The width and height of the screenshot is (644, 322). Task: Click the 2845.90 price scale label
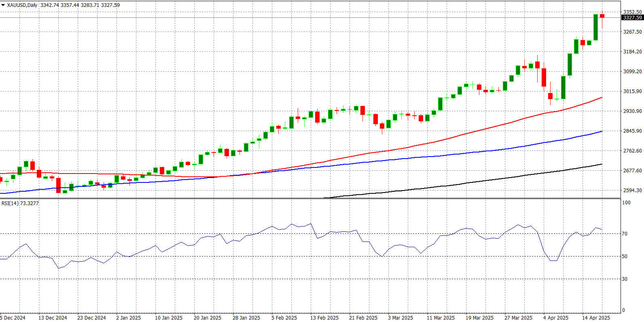click(x=632, y=131)
